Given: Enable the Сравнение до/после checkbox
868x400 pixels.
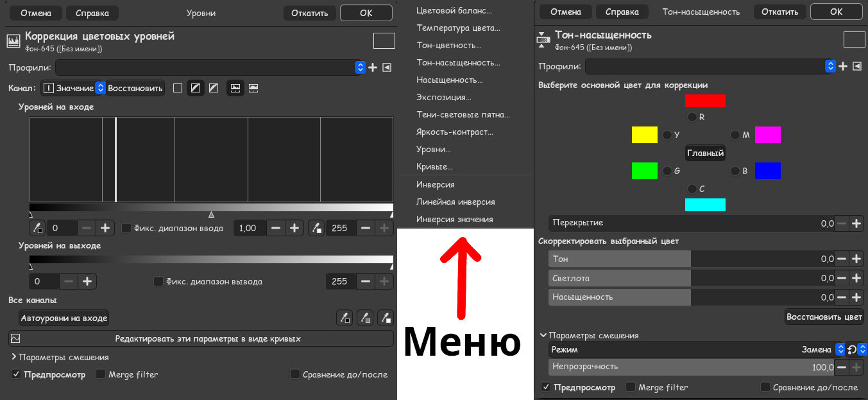Looking at the screenshot, I should click(294, 374).
